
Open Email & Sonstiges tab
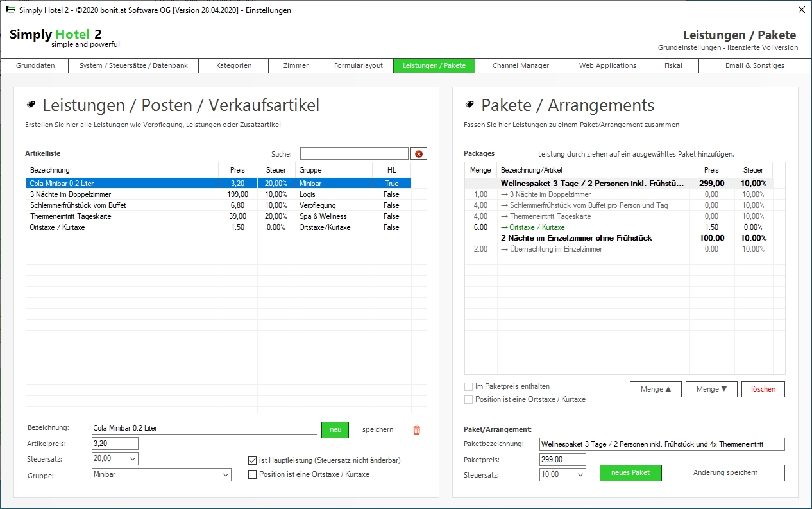click(x=754, y=65)
